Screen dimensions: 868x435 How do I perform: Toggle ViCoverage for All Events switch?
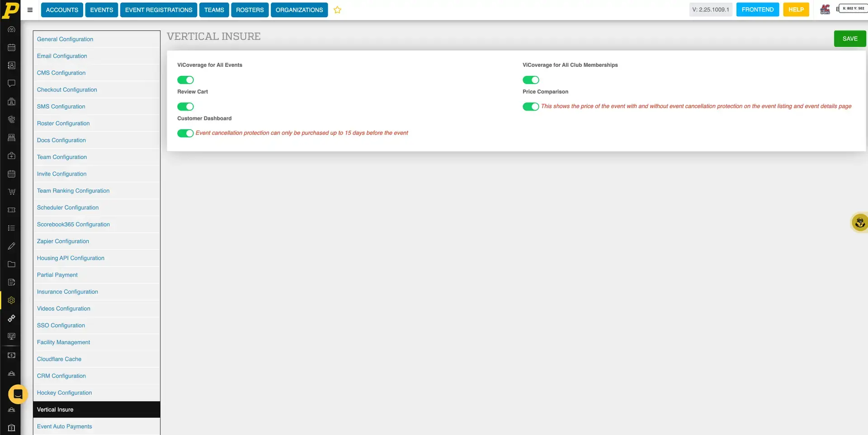[185, 80]
